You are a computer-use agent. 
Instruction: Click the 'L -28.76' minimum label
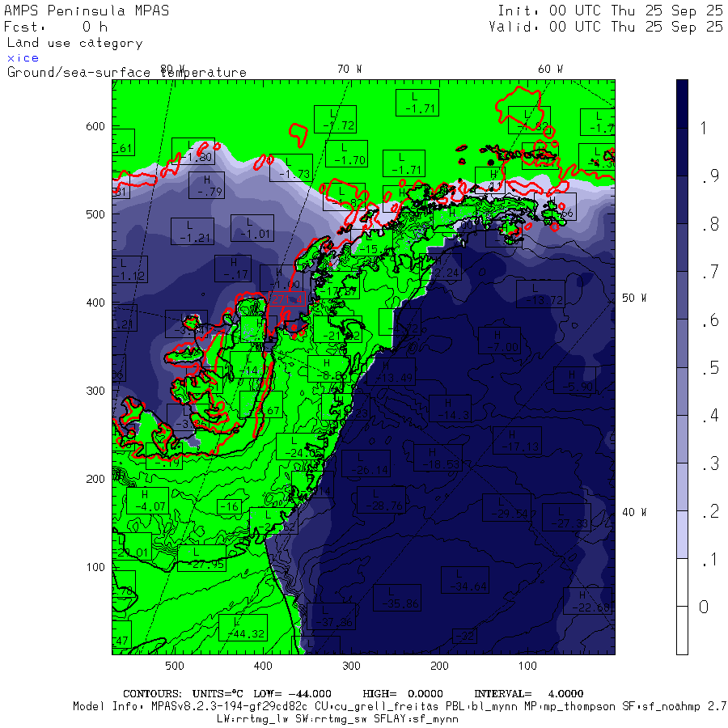point(381,500)
